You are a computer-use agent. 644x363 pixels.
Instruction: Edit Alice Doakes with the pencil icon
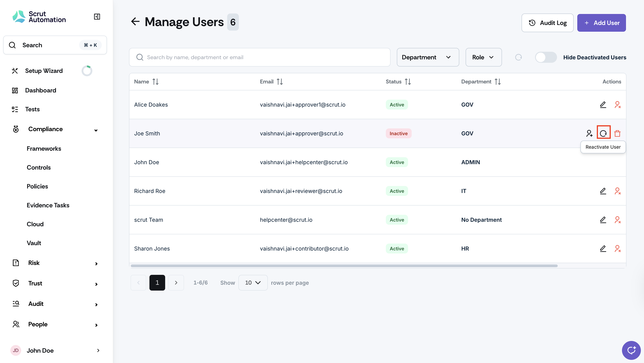pos(603,105)
